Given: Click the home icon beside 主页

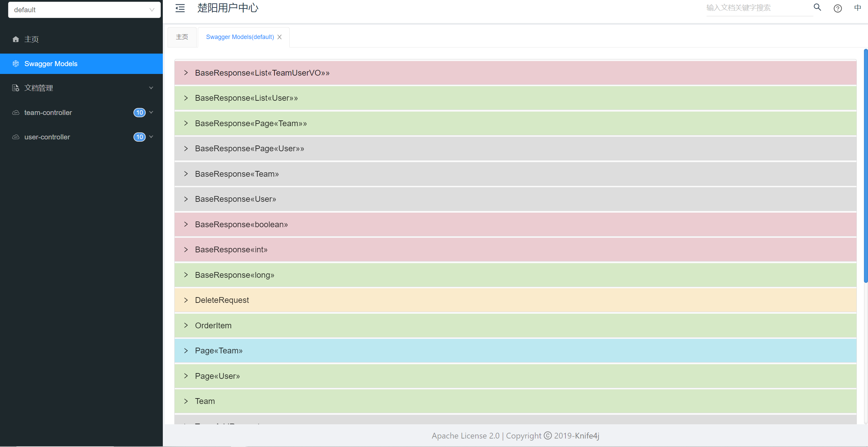Looking at the screenshot, I should pyautogui.click(x=16, y=39).
